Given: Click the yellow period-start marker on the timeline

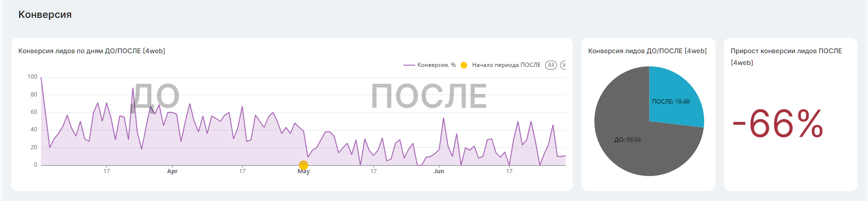Looking at the screenshot, I should click(x=303, y=165).
